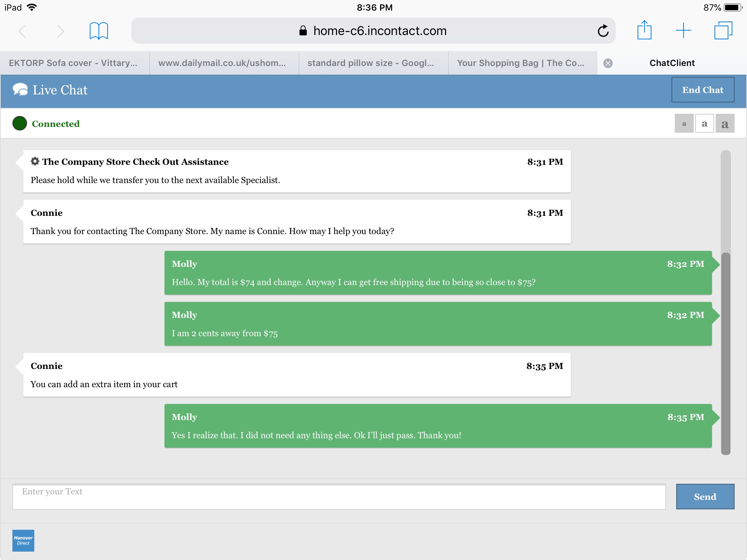Close the ChatClient tab with its X
Viewport: 747px width, 560px height.
point(608,63)
